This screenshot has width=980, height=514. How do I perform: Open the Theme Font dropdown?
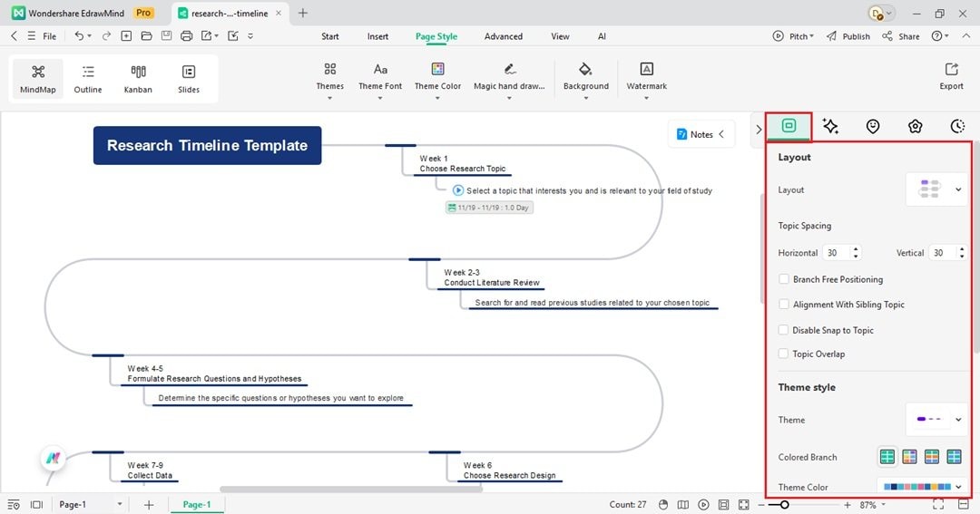tap(380, 79)
